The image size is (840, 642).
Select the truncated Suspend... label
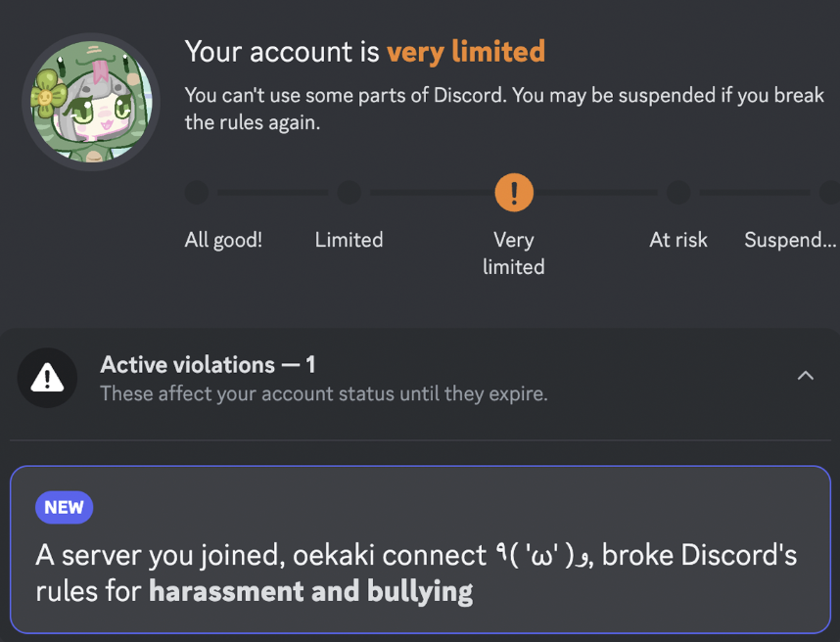click(789, 240)
